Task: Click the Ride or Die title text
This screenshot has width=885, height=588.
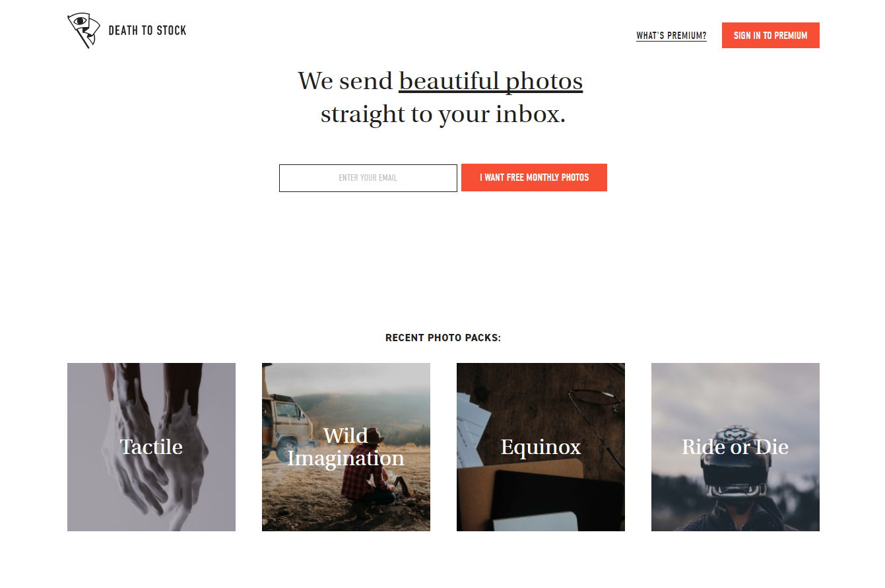Action: pyautogui.click(x=735, y=447)
